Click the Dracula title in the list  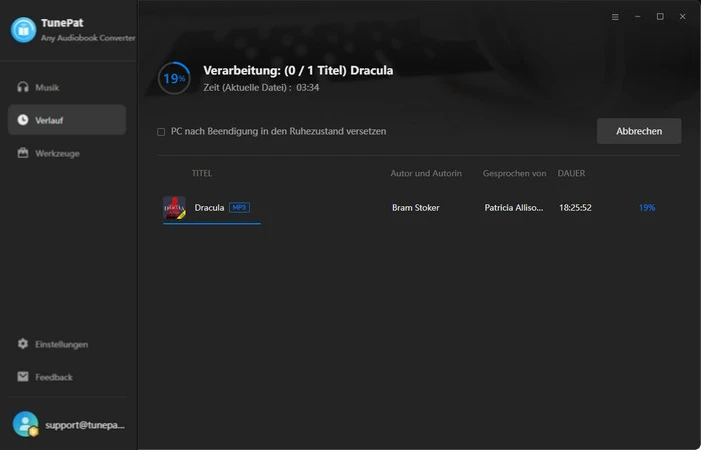pyautogui.click(x=209, y=208)
